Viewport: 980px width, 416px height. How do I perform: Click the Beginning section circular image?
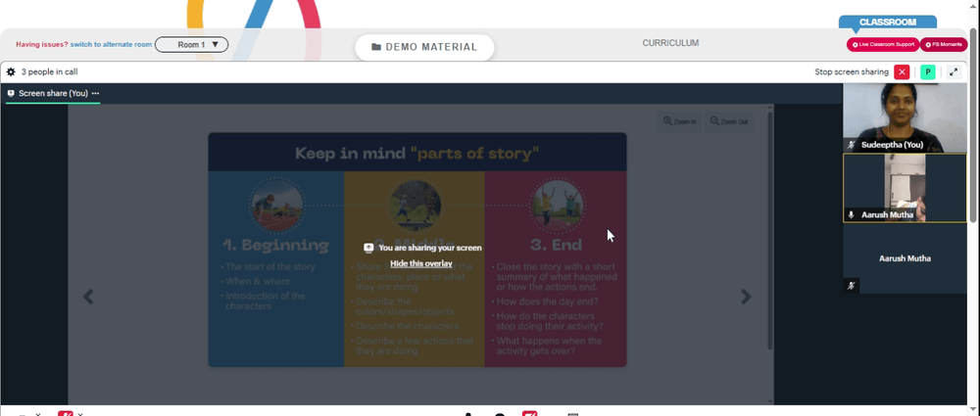[x=276, y=205]
